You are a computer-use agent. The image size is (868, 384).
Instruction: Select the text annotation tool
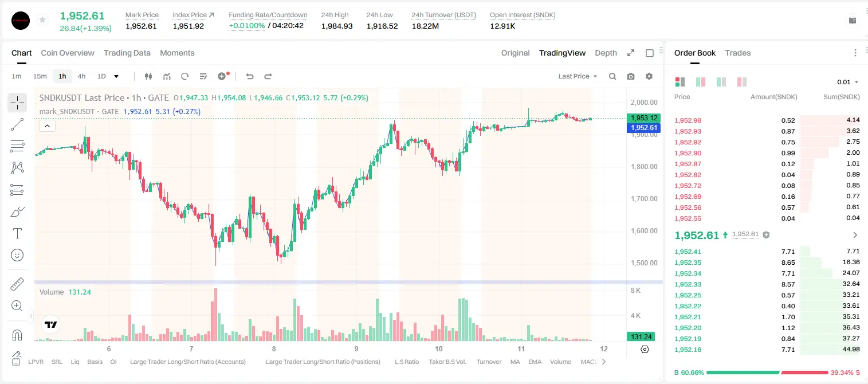pyautogui.click(x=17, y=233)
